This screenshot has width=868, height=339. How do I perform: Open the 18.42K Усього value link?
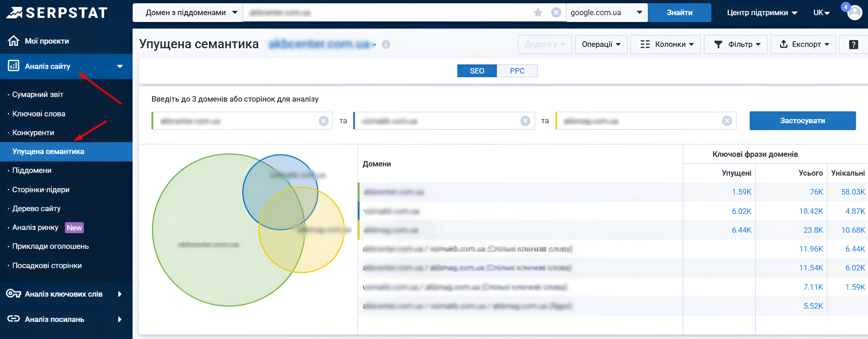811,211
